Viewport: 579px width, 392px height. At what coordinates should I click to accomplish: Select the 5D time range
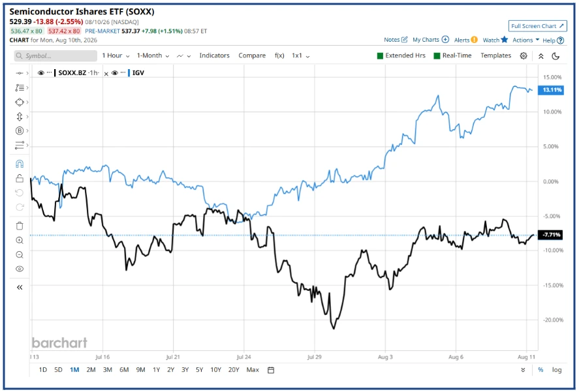pyautogui.click(x=58, y=369)
